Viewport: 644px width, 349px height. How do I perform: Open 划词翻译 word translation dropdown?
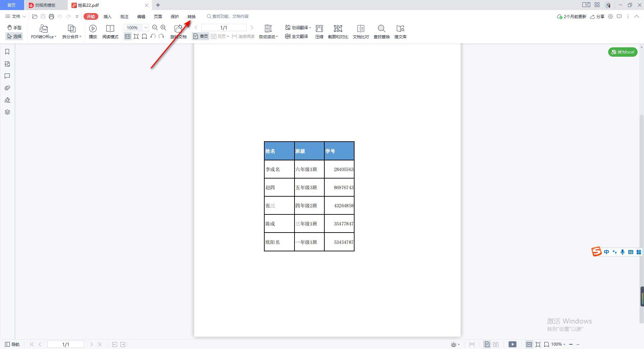(x=298, y=28)
